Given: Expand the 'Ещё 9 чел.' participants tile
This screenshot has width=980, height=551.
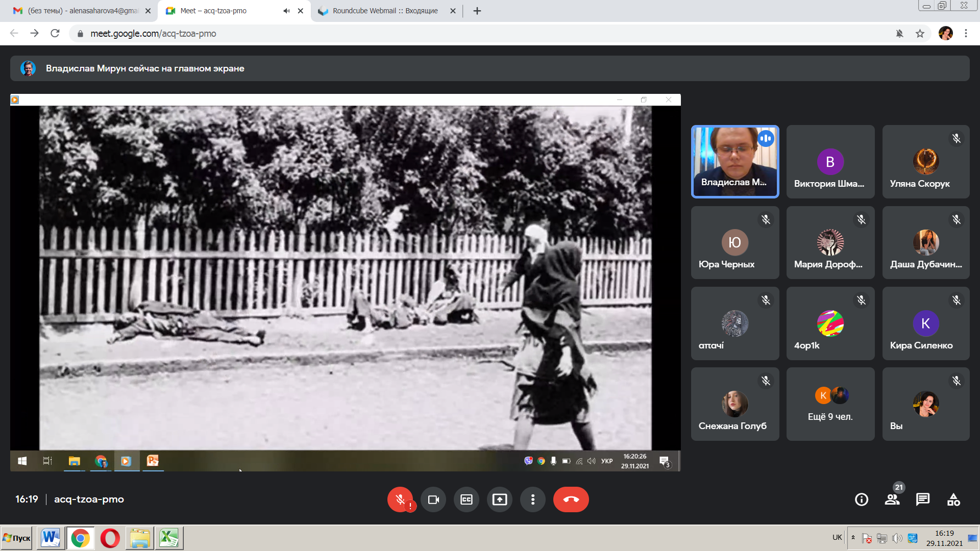Looking at the screenshot, I should pos(830,404).
